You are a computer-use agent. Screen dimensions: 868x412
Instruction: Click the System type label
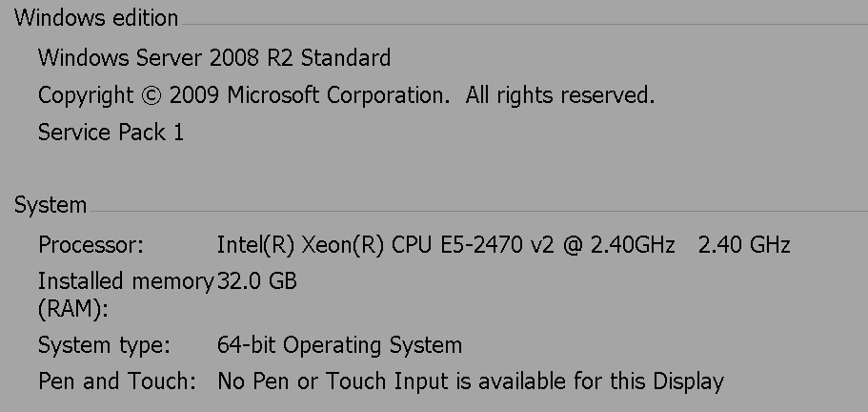click(x=104, y=345)
